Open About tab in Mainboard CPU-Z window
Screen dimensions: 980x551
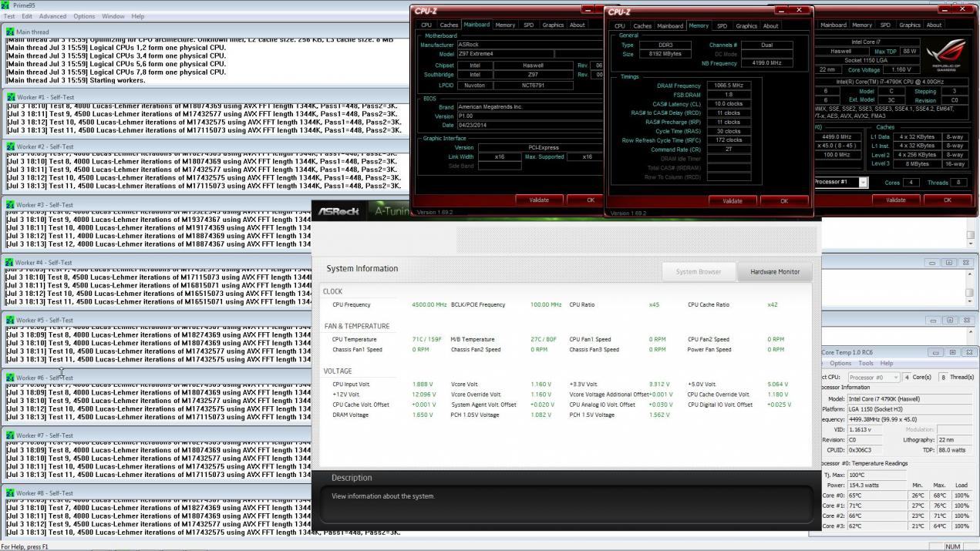click(x=577, y=25)
